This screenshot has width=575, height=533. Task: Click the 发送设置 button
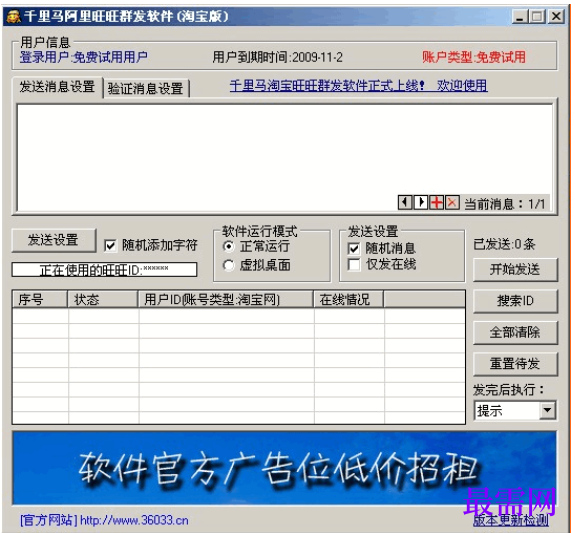point(54,240)
